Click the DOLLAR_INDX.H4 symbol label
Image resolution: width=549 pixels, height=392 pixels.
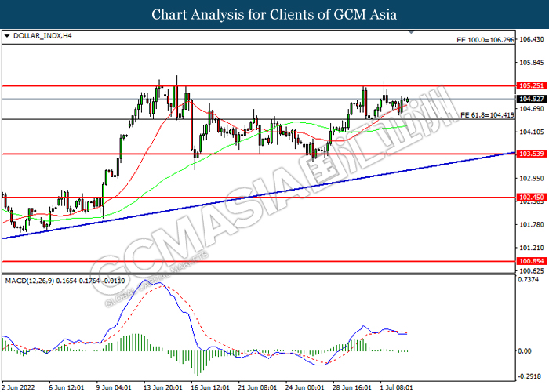[42, 36]
